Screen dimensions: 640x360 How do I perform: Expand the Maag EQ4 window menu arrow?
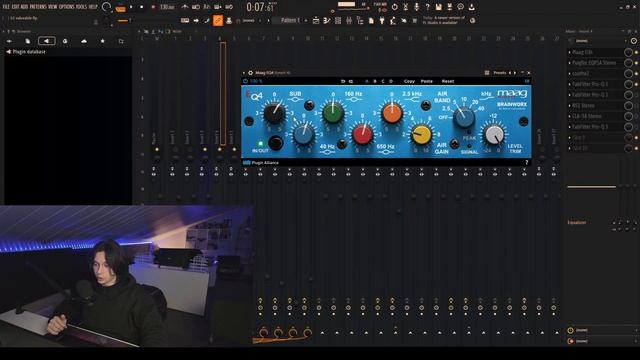pyautogui.click(x=244, y=73)
